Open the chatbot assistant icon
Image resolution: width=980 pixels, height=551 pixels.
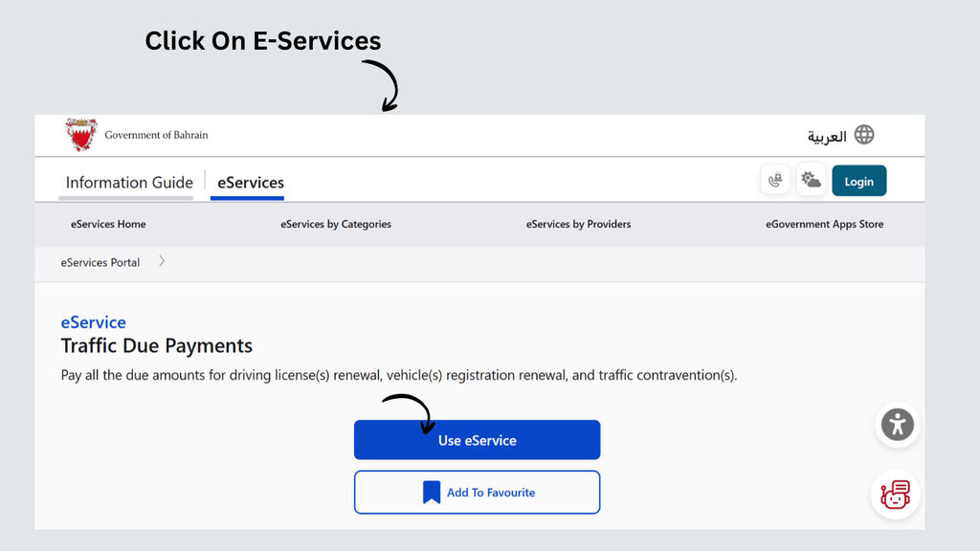896,495
